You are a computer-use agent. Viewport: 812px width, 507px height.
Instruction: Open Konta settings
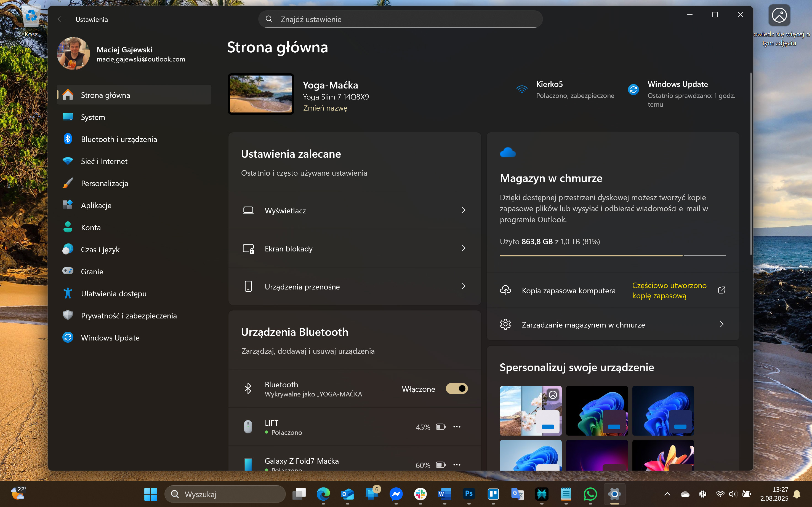tap(134, 227)
